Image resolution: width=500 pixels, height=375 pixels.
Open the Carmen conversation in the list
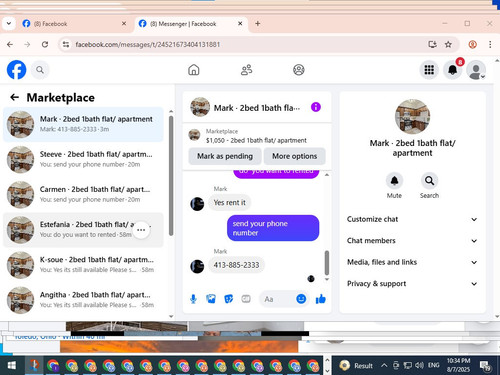(x=83, y=195)
